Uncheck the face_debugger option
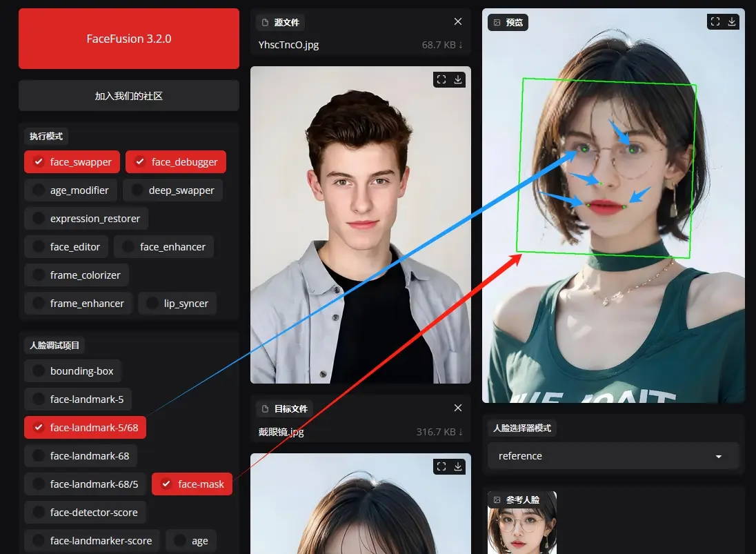This screenshot has width=756, height=554. pos(176,162)
